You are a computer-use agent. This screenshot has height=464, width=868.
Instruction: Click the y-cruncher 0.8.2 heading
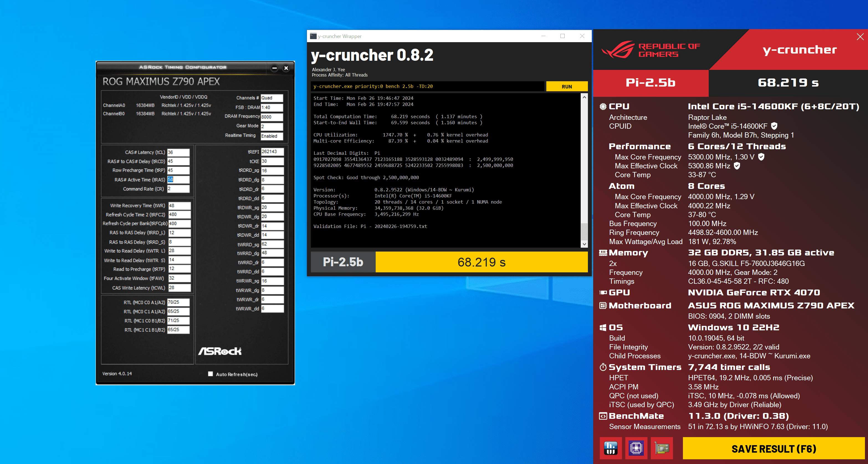(x=372, y=55)
